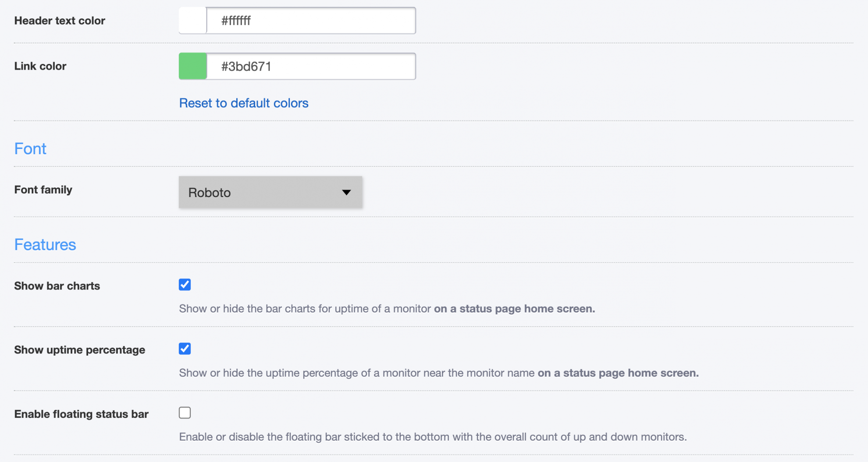Click the Features section heading
This screenshot has height=462, width=868.
[45, 244]
